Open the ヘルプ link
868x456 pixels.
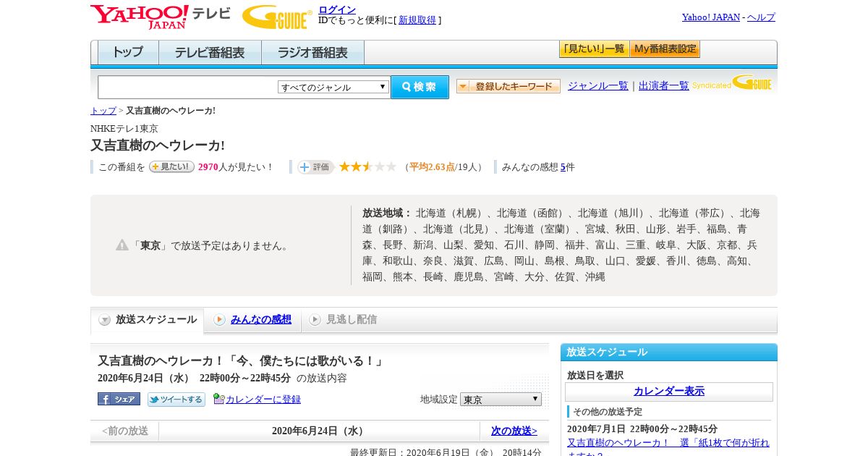(761, 17)
